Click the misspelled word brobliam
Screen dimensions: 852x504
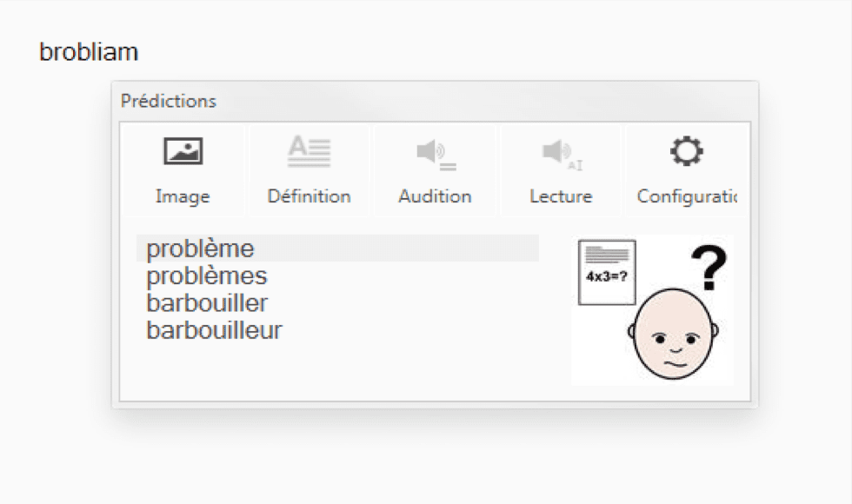(x=89, y=51)
